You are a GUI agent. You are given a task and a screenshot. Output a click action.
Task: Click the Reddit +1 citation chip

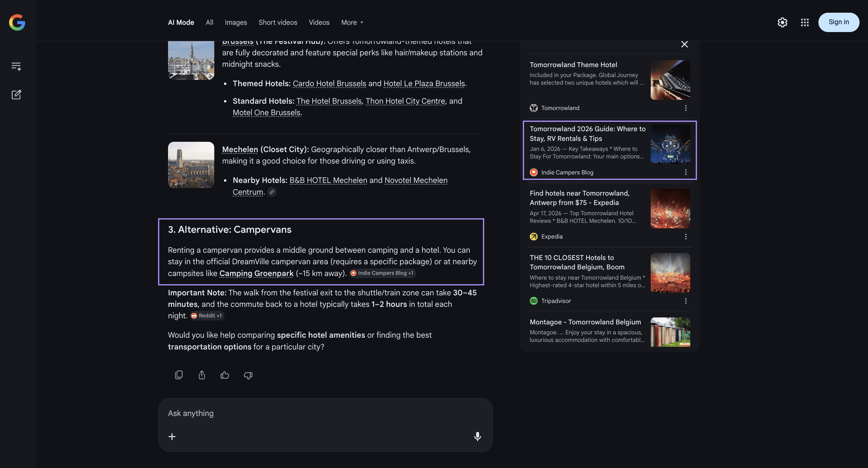pos(206,316)
